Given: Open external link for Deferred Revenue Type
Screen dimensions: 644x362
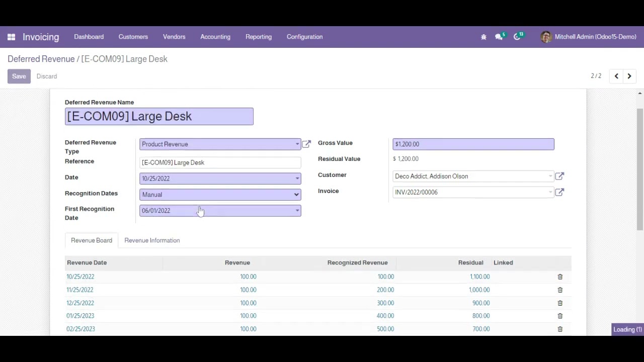Looking at the screenshot, I should pos(306,144).
